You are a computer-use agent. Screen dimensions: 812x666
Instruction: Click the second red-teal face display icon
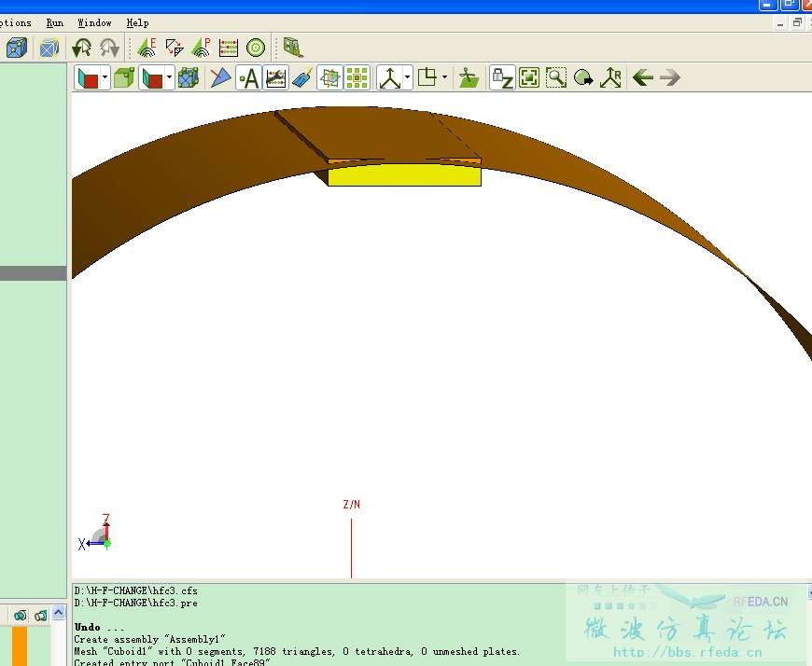pyautogui.click(x=152, y=78)
